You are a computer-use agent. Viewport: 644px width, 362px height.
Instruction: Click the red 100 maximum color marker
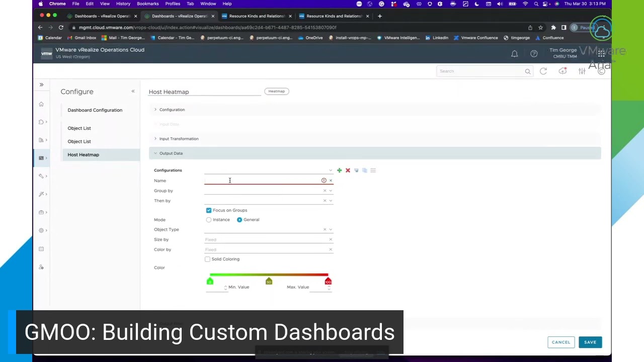pos(328,282)
